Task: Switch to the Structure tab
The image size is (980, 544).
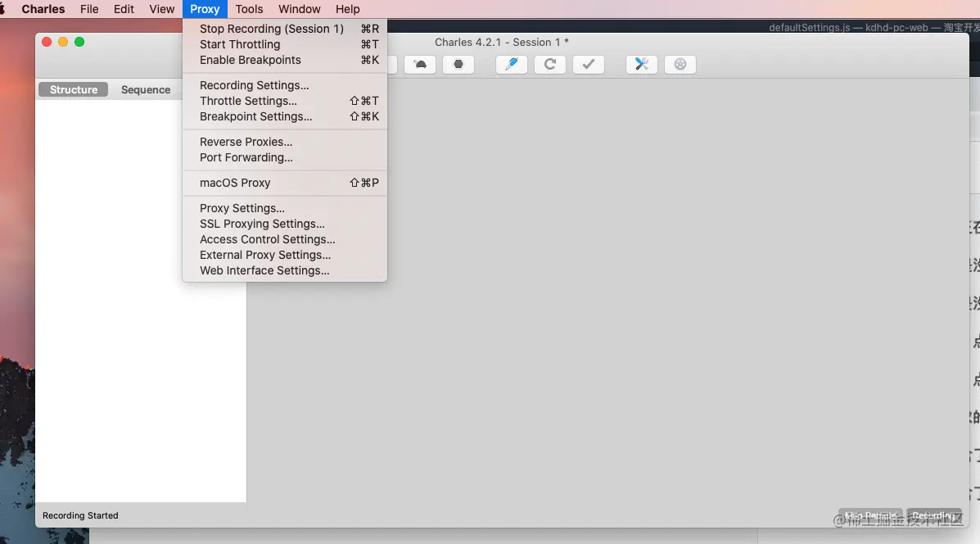Action: click(73, 89)
